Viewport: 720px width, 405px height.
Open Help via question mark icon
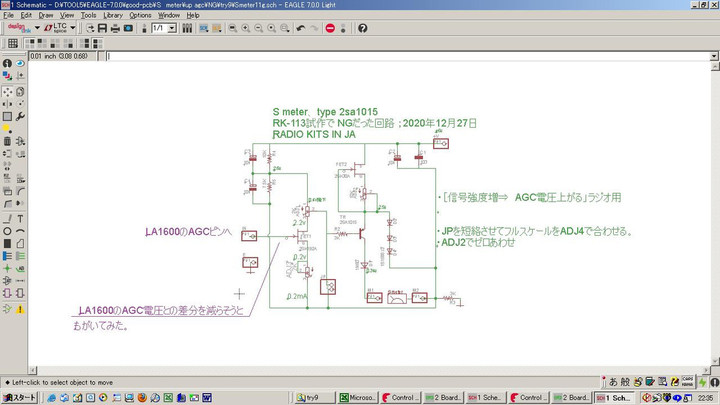(362, 28)
